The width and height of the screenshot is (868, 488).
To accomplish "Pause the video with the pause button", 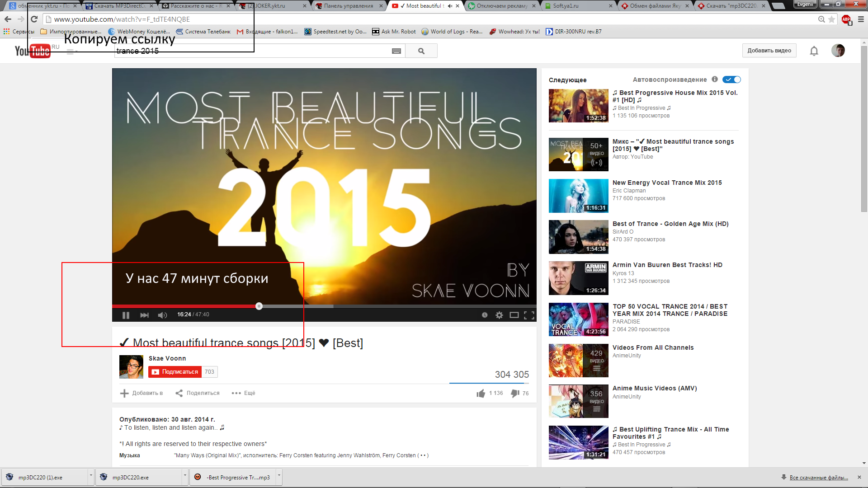I will [x=126, y=315].
